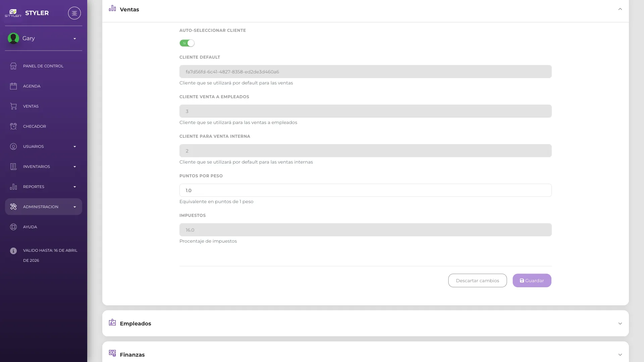Click the Puntos por peso input field
This screenshot has height=362, width=644.
[366, 190]
